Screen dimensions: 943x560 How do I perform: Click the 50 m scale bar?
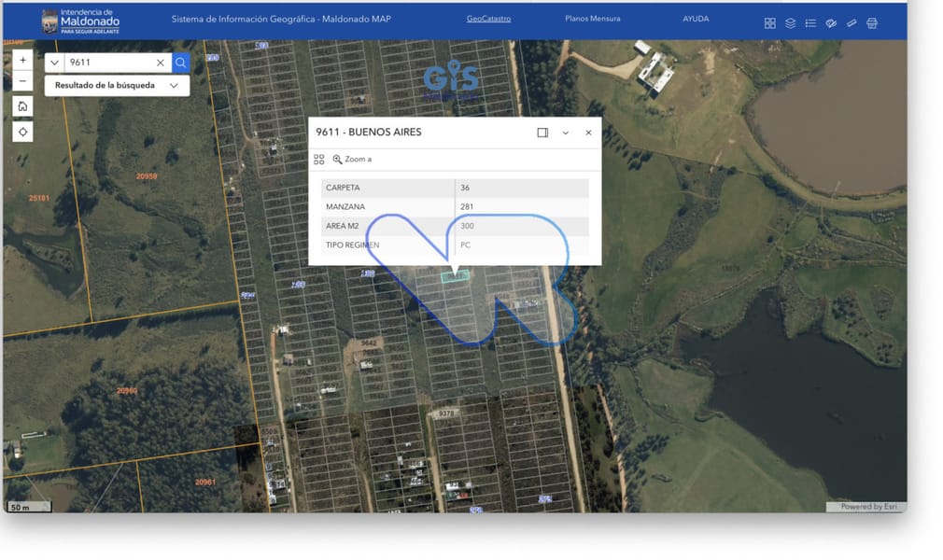(x=30, y=507)
